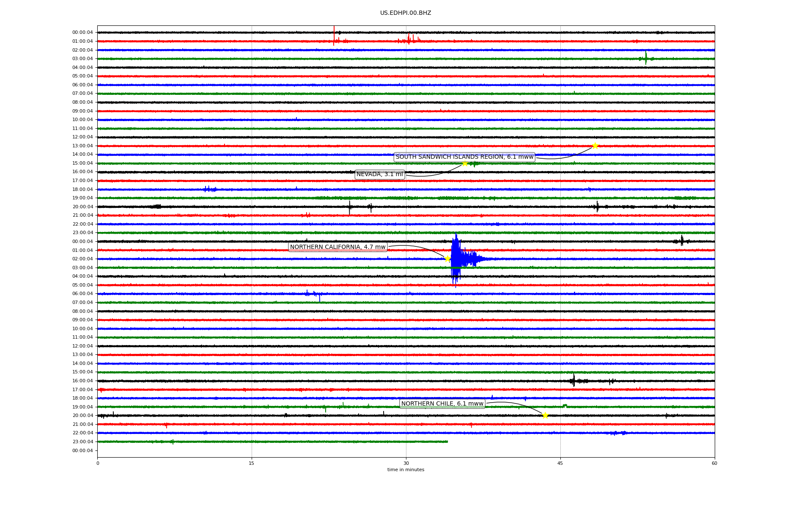Click the plot title US.EDHPI.00.BHZ
Screen dimensions: 812x508
406,13
